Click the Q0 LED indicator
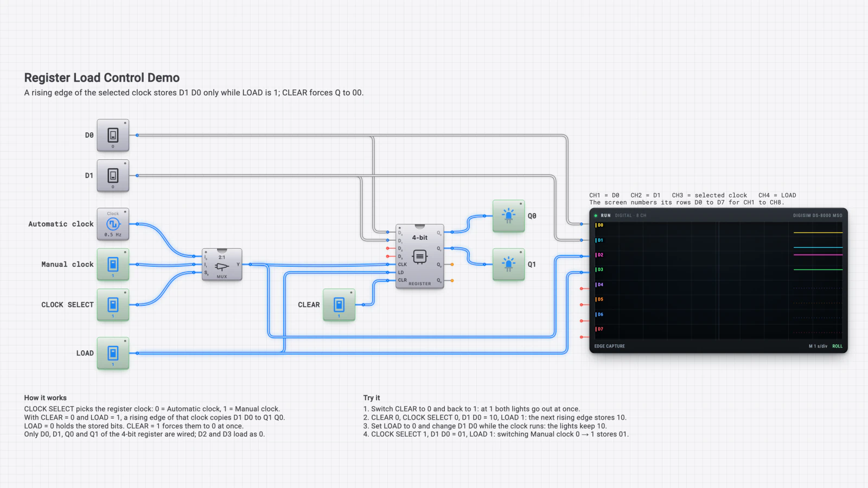The image size is (868, 488). 508,216
